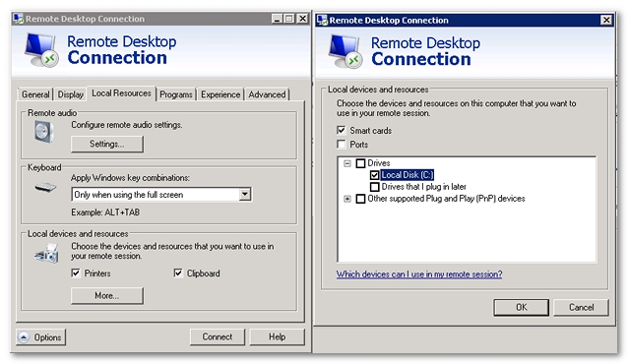Click the keyboard icon in the Keyboard group

coord(45,187)
